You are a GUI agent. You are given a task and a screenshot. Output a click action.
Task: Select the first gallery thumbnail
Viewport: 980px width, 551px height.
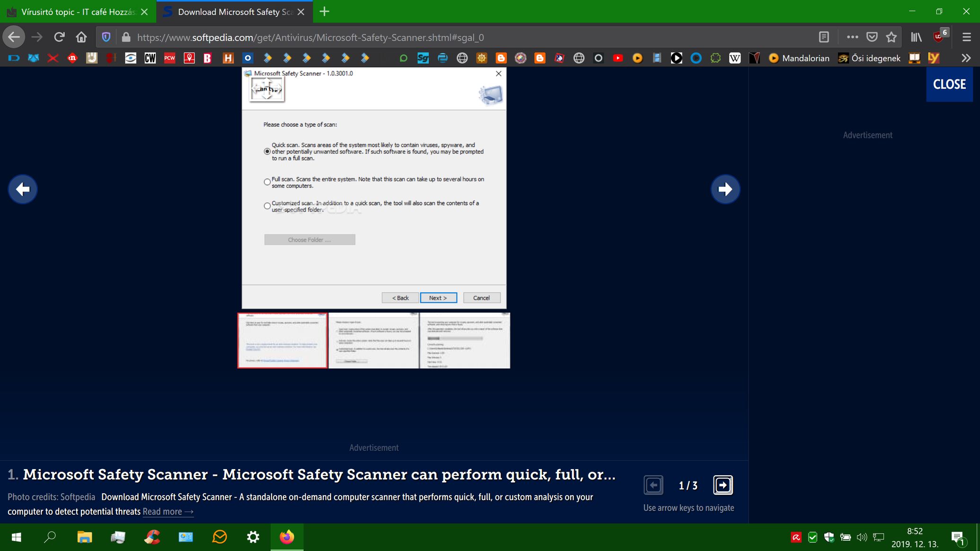pos(283,340)
